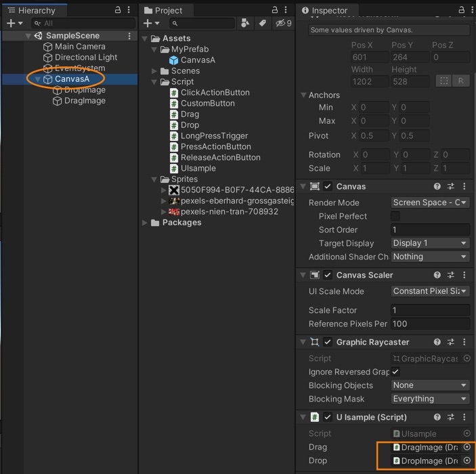Image resolution: width=476 pixels, height=474 pixels.
Task: Toggle Pixel Perfect checkbox
Action: coord(395,216)
